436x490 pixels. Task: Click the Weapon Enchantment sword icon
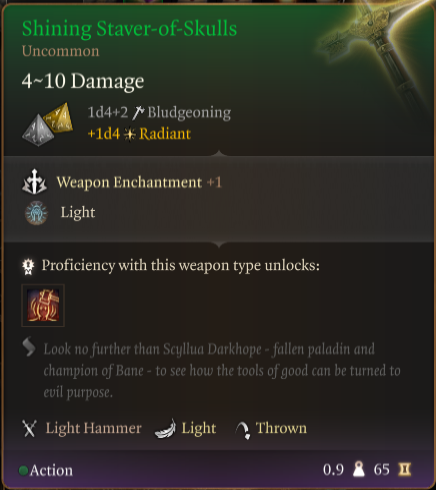(34, 182)
